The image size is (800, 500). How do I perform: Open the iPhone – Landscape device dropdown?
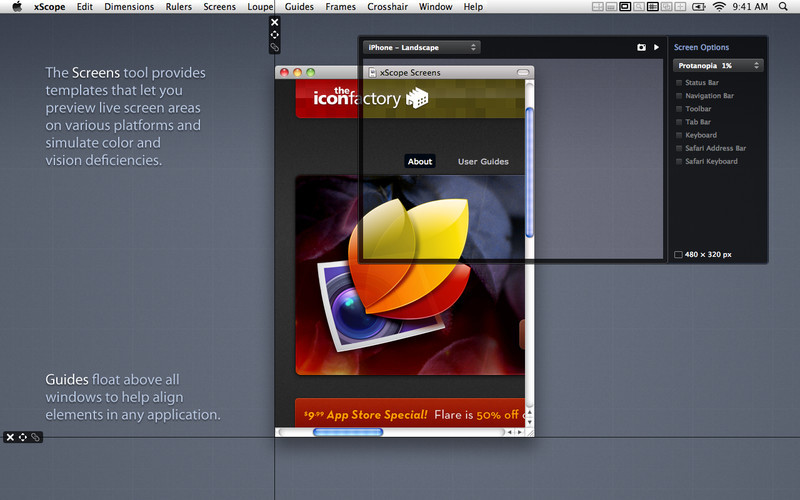[x=421, y=47]
